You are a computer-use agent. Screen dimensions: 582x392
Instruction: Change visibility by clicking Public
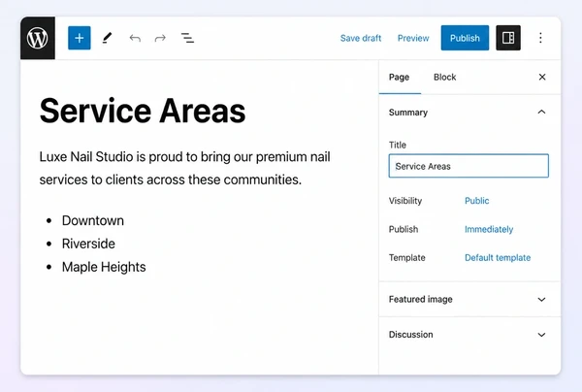(x=477, y=201)
